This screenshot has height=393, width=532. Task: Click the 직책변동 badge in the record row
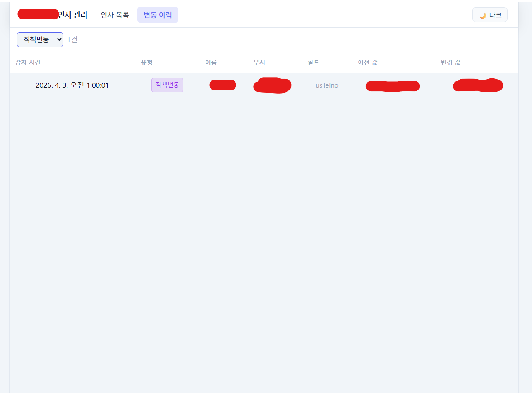click(x=167, y=85)
